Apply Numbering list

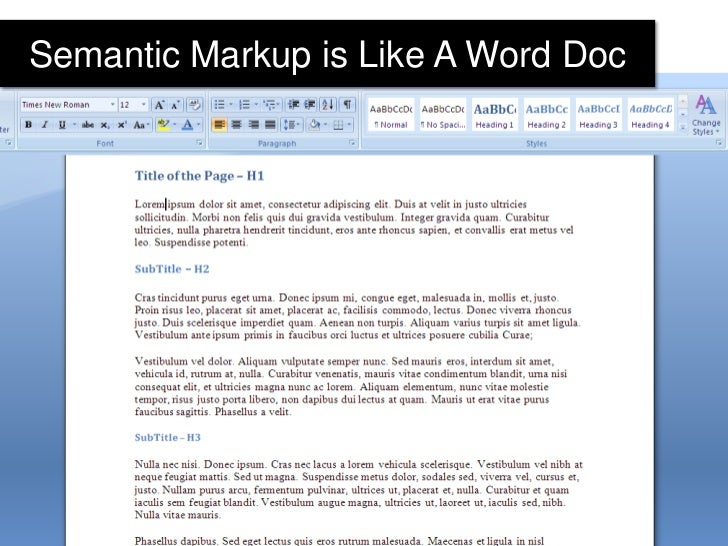point(244,104)
